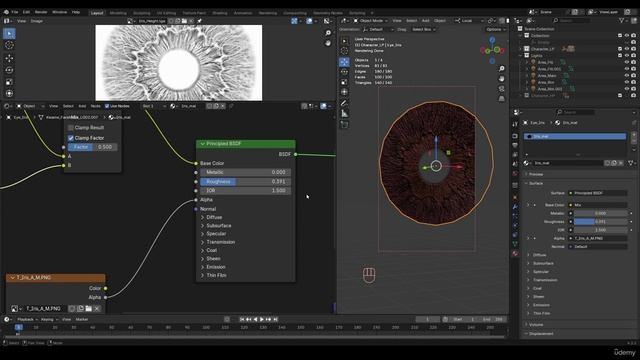Open the Modifiers wrench tab in Properties
This screenshot has width=640, height=360.
tap(515, 207)
